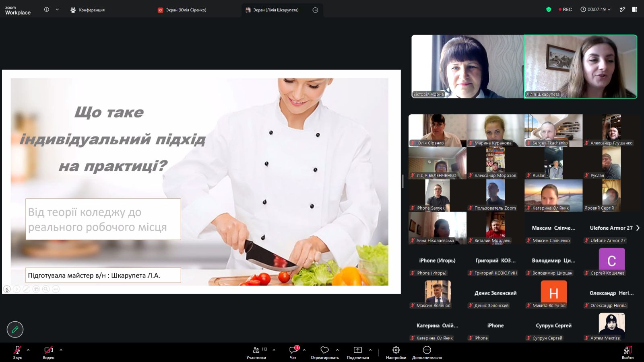Click the slide show pen icon
This screenshot has height=362, width=644.
(x=26, y=289)
